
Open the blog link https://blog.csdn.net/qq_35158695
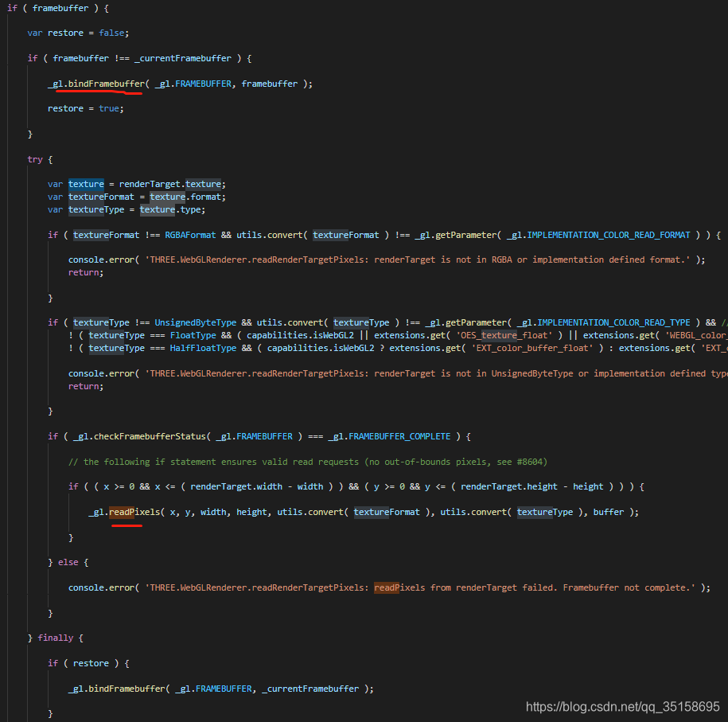(622, 704)
